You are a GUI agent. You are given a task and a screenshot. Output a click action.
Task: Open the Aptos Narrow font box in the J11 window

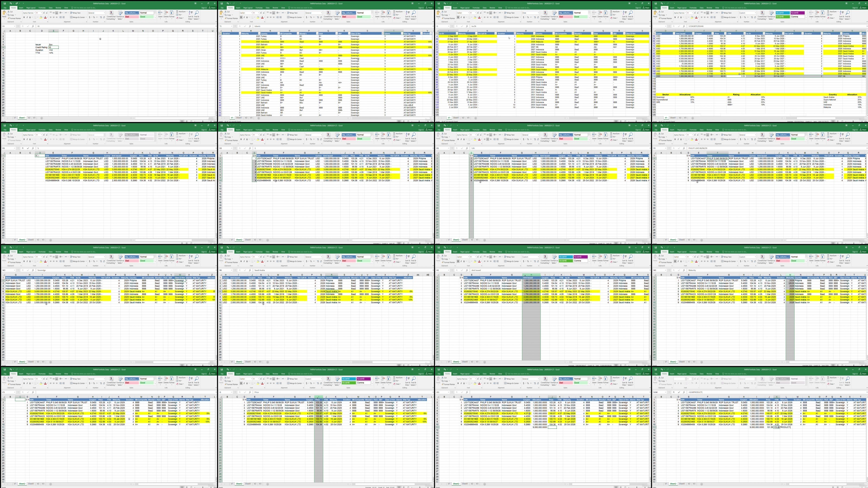463,379
